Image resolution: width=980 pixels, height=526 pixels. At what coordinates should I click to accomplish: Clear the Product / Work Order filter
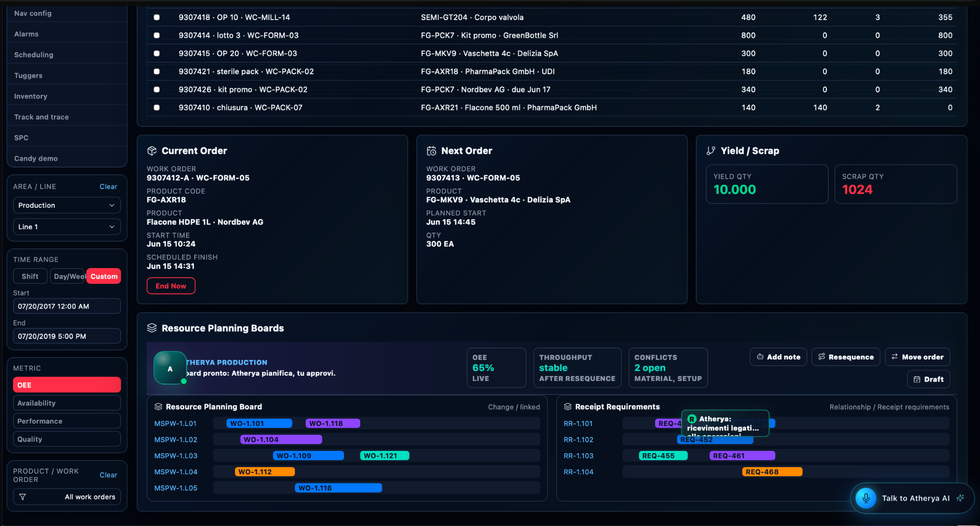coord(108,475)
